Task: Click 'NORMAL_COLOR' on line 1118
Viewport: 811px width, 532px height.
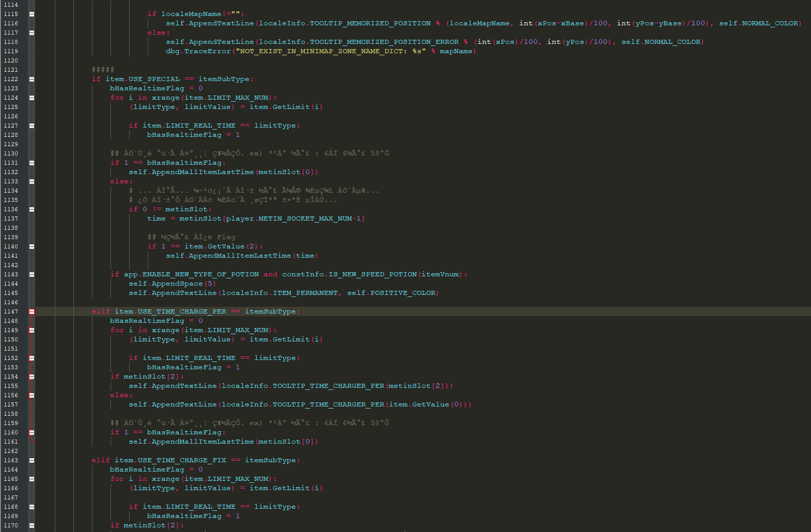Action: pos(673,42)
